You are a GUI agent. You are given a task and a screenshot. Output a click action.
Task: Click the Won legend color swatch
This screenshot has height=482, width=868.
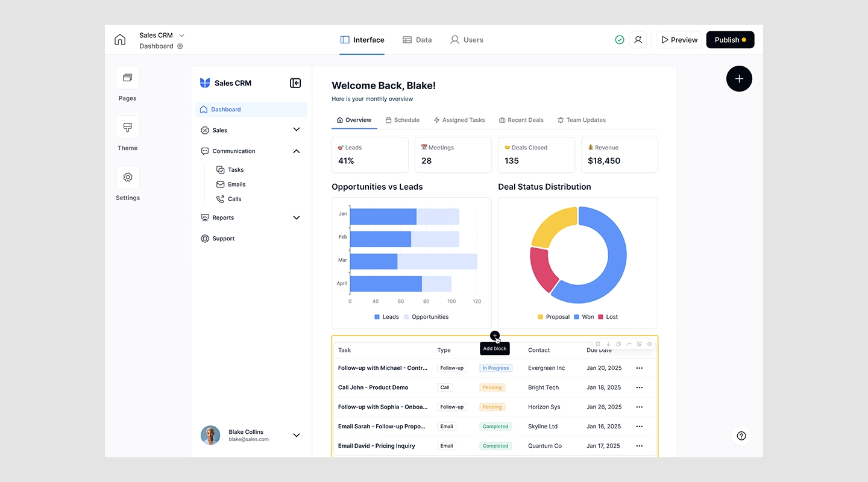(576, 317)
